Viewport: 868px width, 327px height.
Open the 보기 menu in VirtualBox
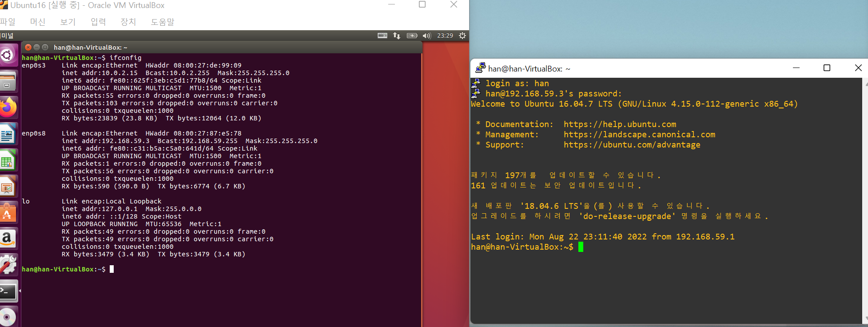tap(68, 22)
